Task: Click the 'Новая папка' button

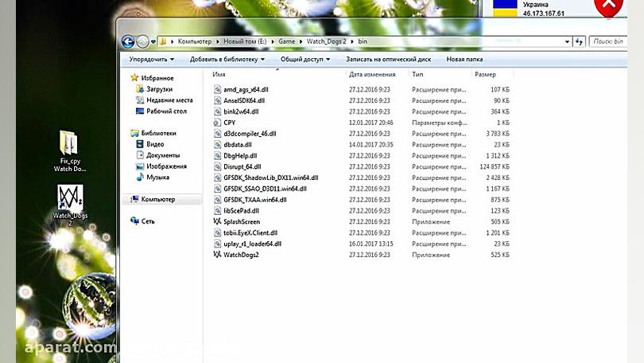Action: pos(464,59)
